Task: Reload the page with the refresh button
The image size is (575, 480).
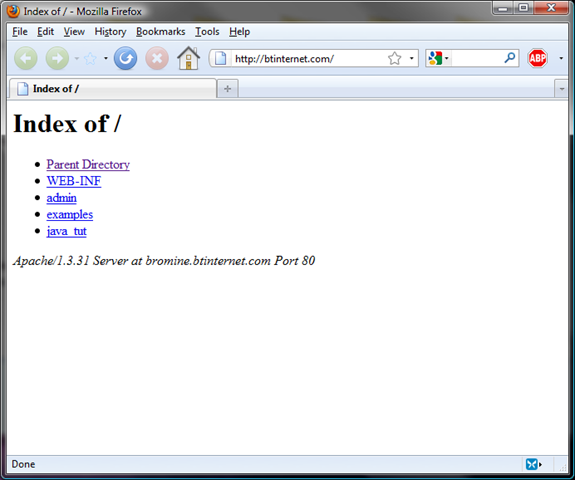Action: pos(125,58)
